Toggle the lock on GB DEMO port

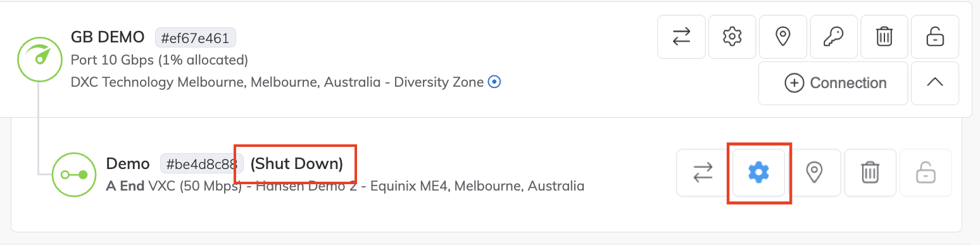[934, 37]
